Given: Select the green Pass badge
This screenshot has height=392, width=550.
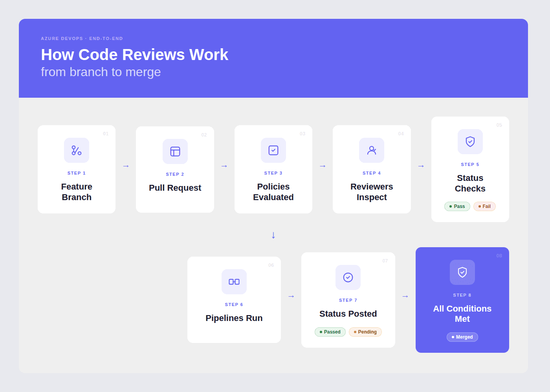Looking at the screenshot, I should point(457,206).
